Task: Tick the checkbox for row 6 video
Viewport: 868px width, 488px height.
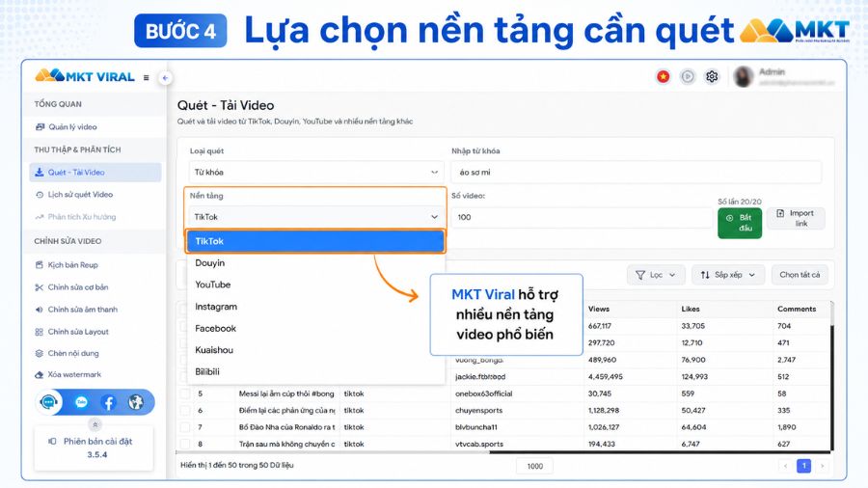Action: pos(185,411)
